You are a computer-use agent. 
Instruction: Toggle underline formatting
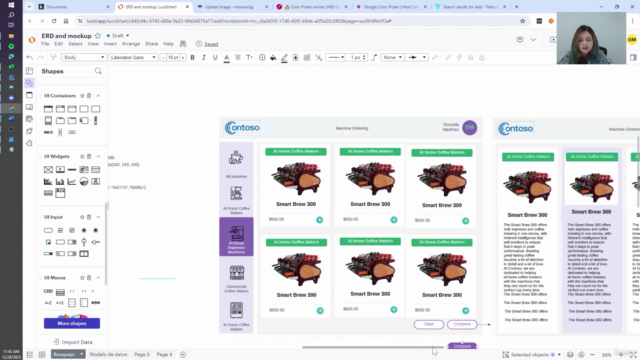tap(215, 58)
